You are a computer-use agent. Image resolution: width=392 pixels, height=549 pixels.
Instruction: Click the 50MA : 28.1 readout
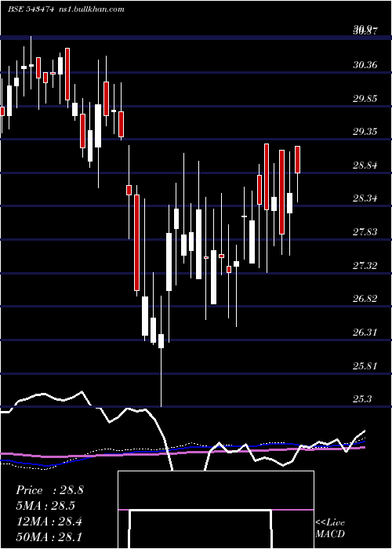coord(49,537)
